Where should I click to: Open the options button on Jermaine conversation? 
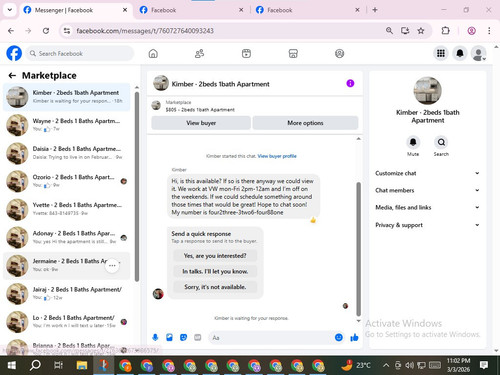pyautogui.click(x=112, y=266)
